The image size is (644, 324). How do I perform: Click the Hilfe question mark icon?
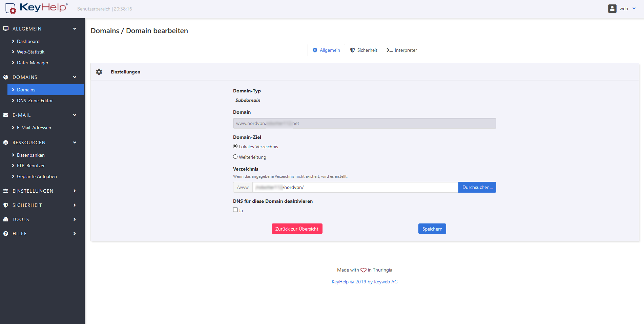point(6,234)
